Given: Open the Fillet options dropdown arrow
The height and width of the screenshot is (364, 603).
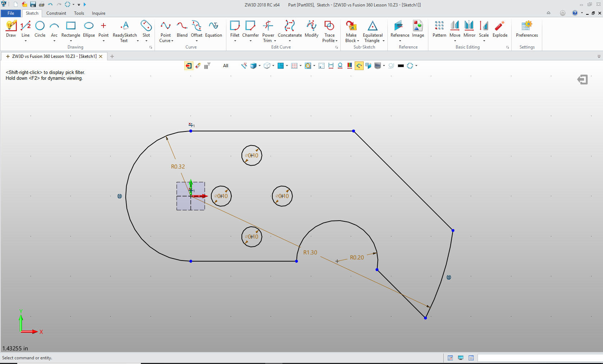Looking at the screenshot, I should pyautogui.click(x=235, y=41).
